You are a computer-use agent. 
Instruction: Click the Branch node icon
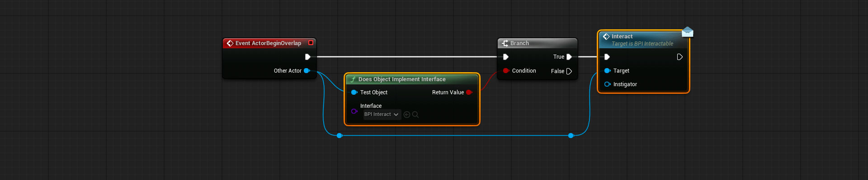point(505,43)
